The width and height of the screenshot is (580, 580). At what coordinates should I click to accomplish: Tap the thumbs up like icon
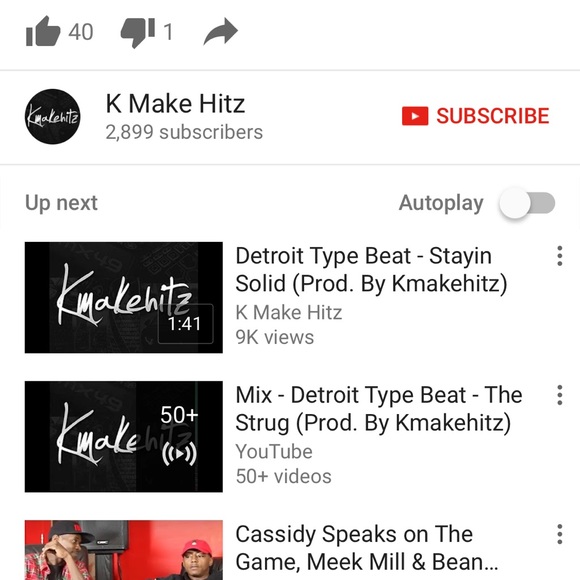43,31
